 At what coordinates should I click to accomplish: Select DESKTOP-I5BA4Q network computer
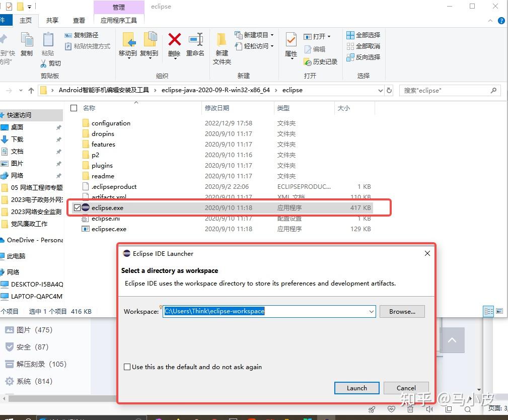31,284
